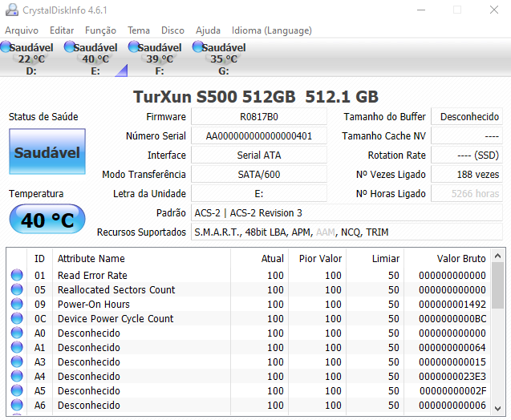Click raw value 0000000000BC
This screenshot has height=420, width=511.
[x=452, y=319]
